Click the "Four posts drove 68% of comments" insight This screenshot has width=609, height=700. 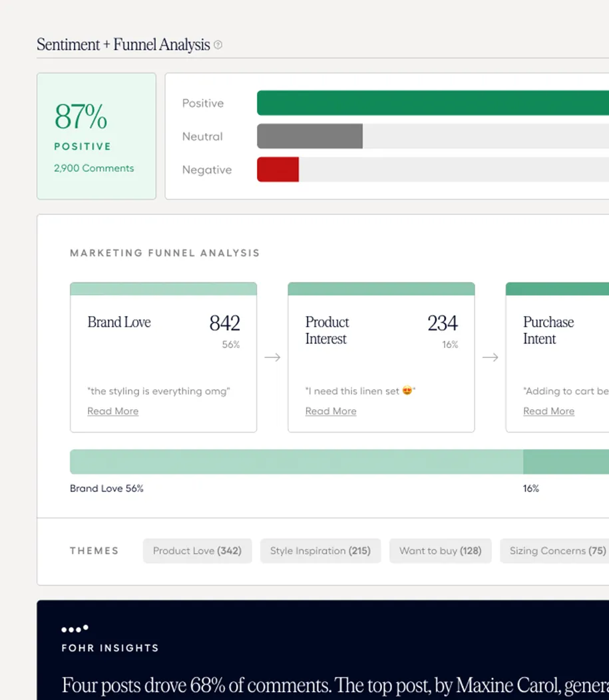(335, 686)
